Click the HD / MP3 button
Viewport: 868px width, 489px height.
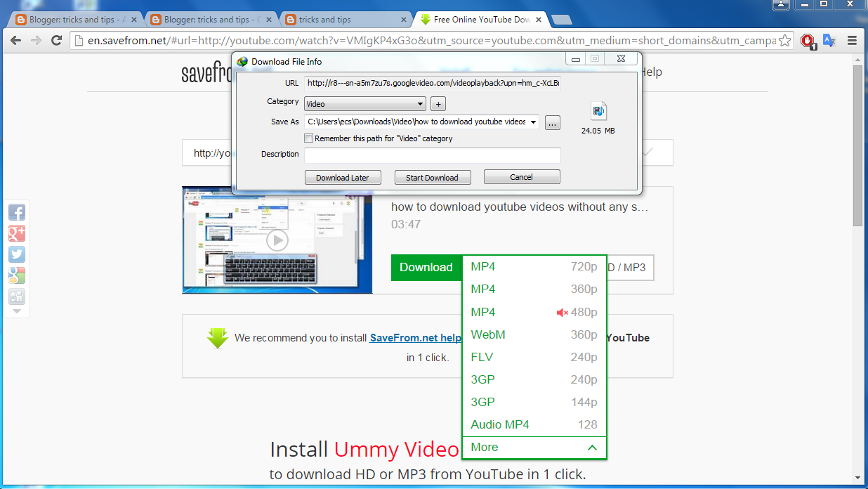pos(629,268)
